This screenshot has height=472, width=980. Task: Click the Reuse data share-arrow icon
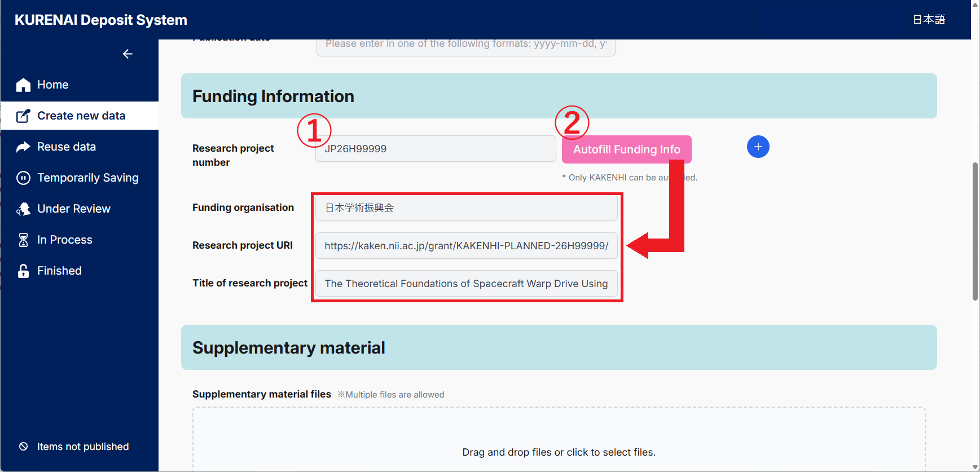pos(23,147)
